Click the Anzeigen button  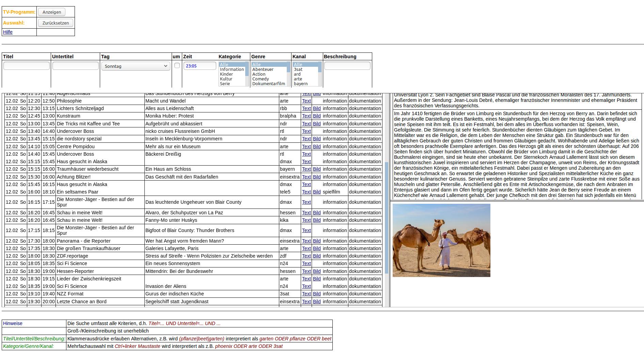pyautogui.click(x=52, y=12)
